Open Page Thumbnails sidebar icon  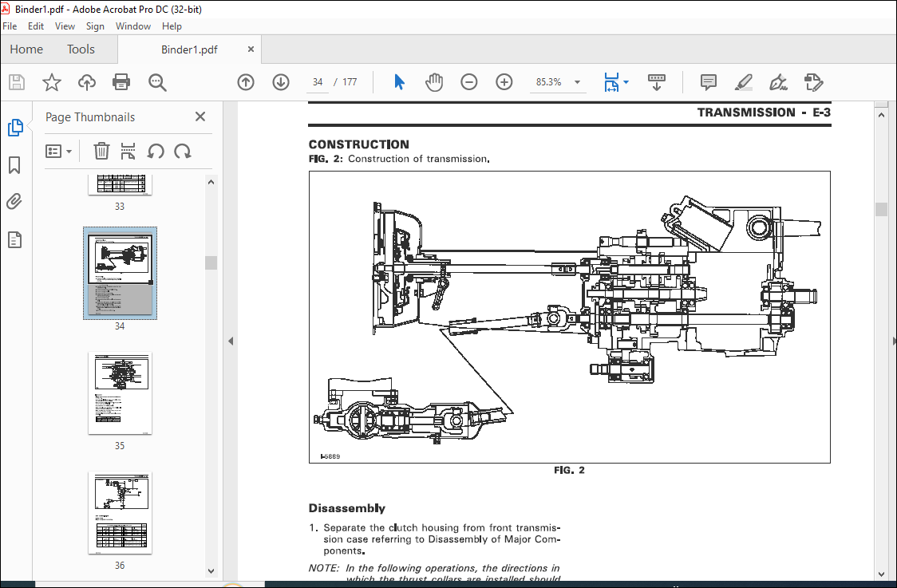point(15,128)
